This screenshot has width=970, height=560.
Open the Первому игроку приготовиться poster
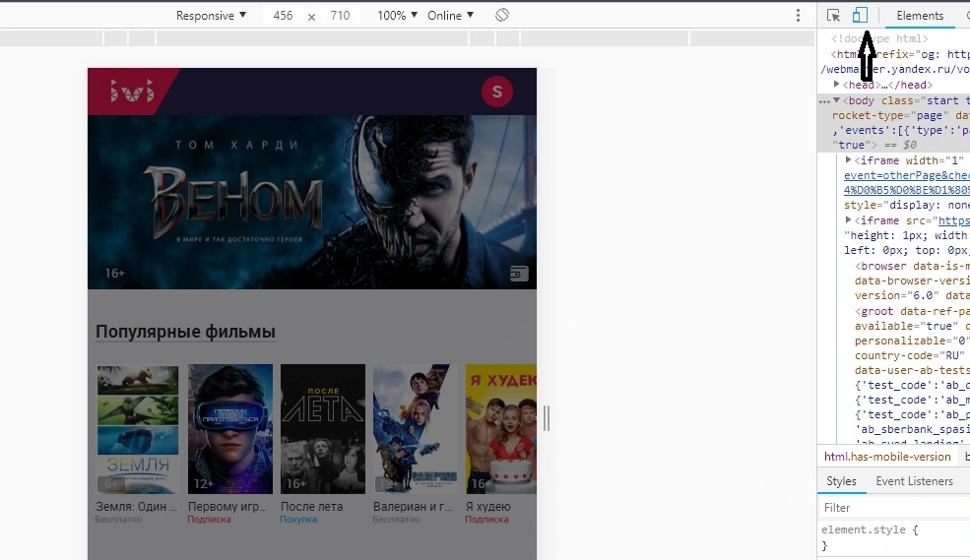(230, 429)
